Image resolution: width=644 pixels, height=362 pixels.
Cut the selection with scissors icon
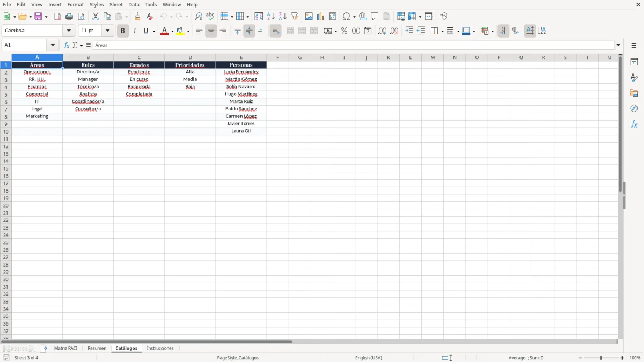click(96, 17)
